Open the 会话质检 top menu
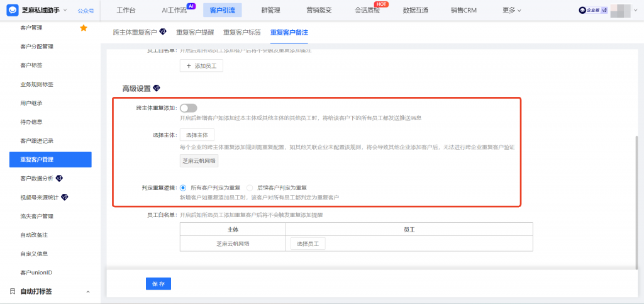This screenshot has height=304, width=644. click(367, 10)
